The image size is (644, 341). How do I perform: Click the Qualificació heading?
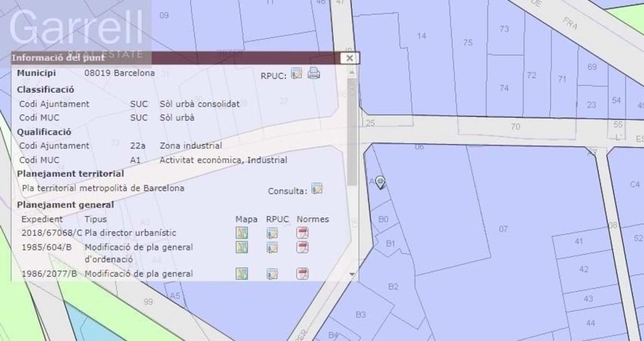[x=44, y=132]
